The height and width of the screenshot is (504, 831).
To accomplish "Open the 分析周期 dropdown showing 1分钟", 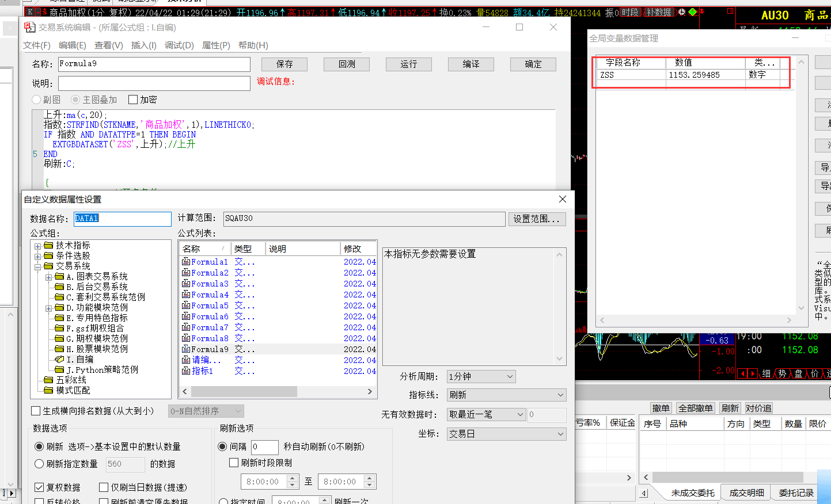I will [x=481, y=376].
